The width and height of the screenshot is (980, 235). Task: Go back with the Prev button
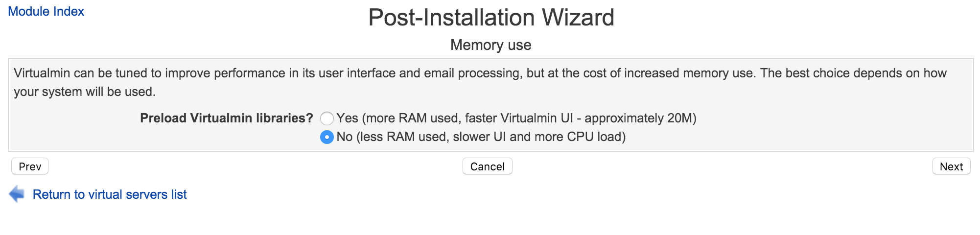tap(30, 166)
